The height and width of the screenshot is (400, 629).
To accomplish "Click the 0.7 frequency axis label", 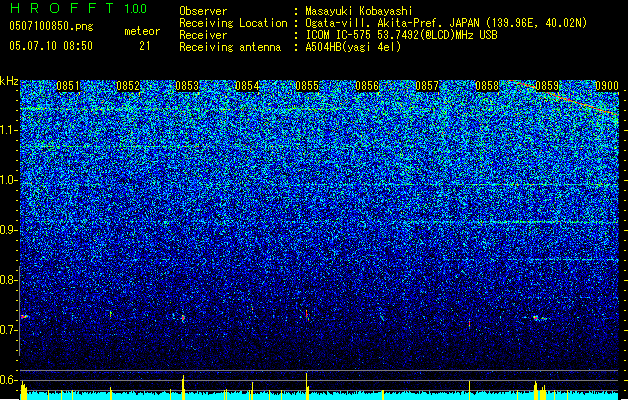I will [x=9, y=330].
